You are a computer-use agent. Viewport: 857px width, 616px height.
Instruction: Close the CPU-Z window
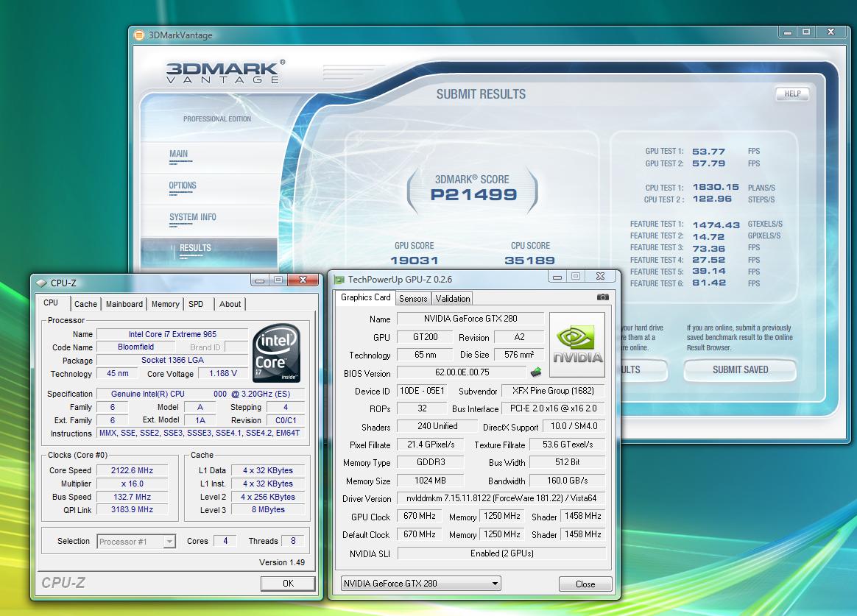point(303,280)
